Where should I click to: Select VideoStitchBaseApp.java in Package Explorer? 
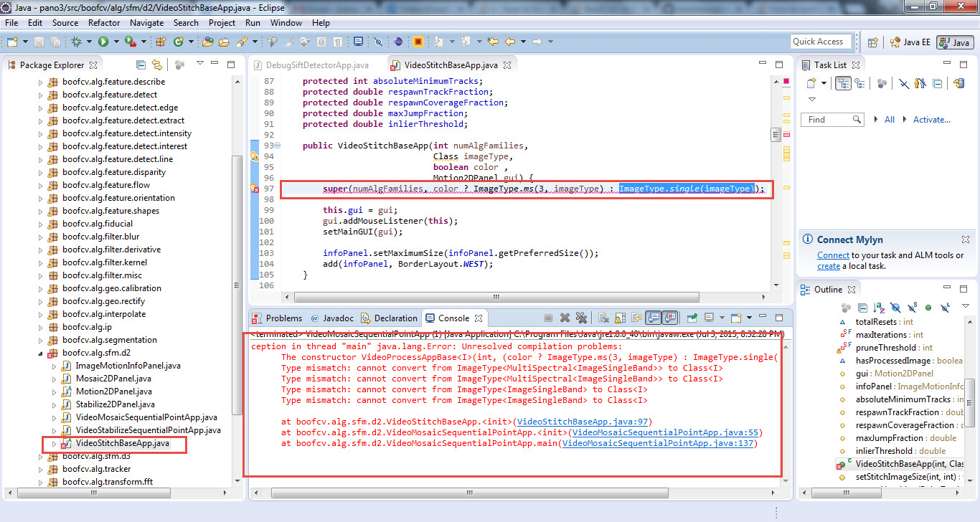[x=122, y=443]
